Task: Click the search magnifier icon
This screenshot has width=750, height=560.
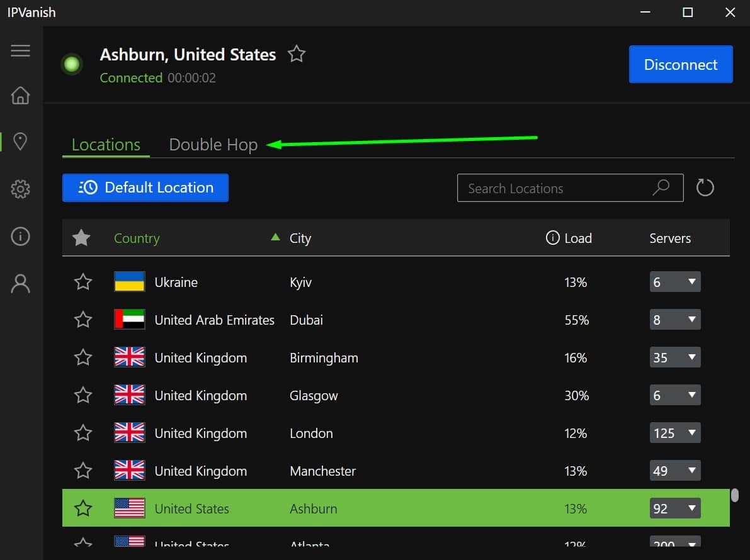Action: tap(661, 187)
